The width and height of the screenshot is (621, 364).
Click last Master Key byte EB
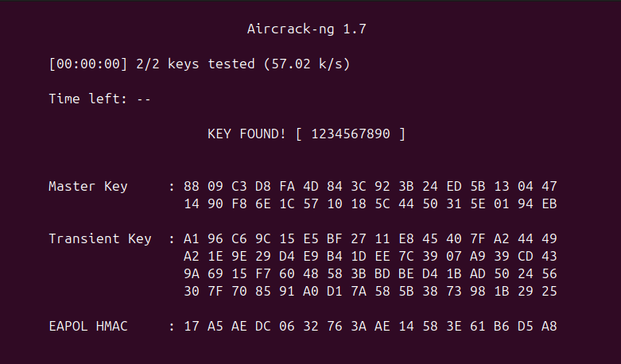point(549,203)
